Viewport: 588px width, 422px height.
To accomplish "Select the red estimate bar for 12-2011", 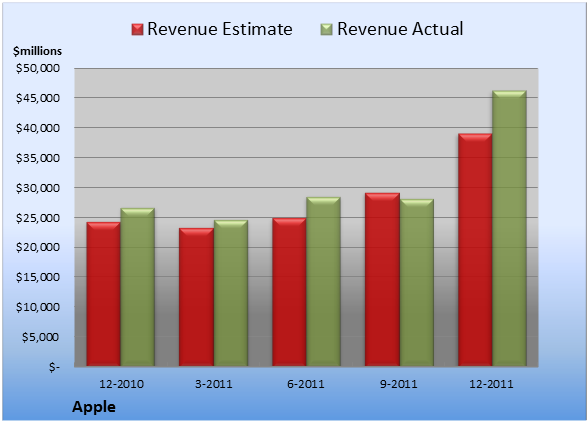I will pyautogui.click(x=475, y=250).
